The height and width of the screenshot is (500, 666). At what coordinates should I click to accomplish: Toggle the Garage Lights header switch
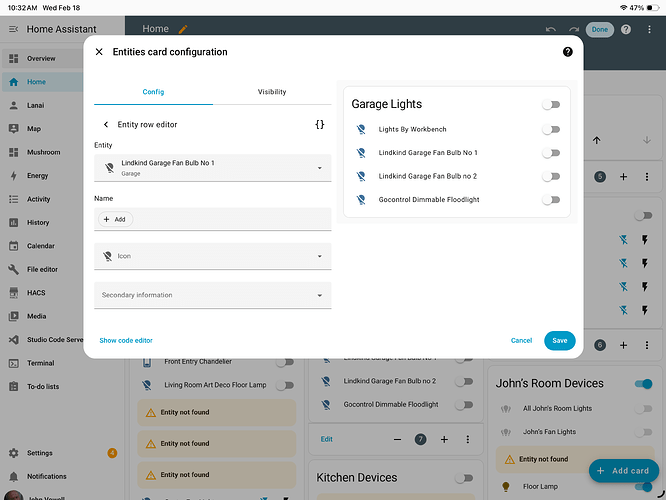pos(550,104)
